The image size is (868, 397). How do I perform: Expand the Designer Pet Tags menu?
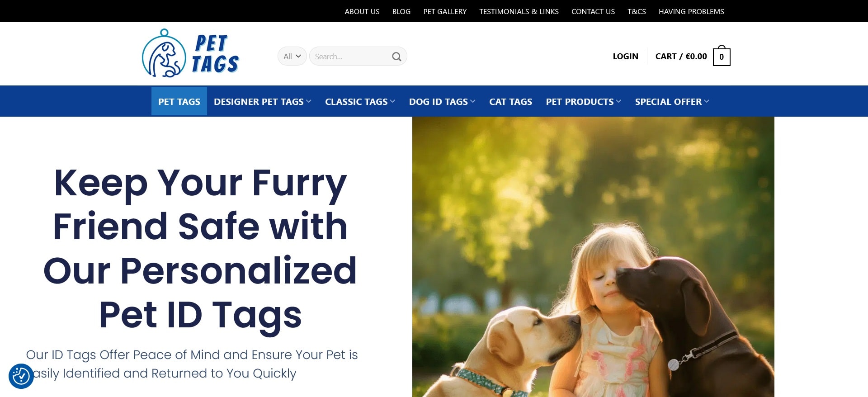click(263, 102)
